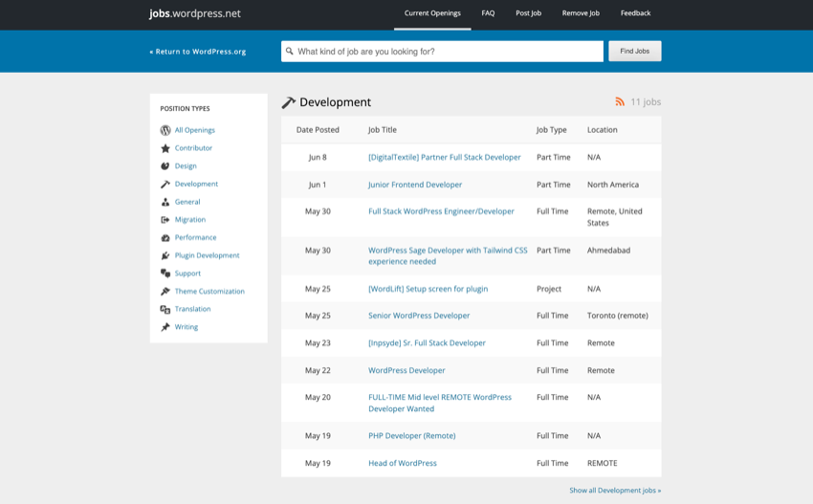This screenshot has width=813, height=504.
Task: Open the orange RSS feed icon
Action: pyautogui.click(x=620, y=101)
